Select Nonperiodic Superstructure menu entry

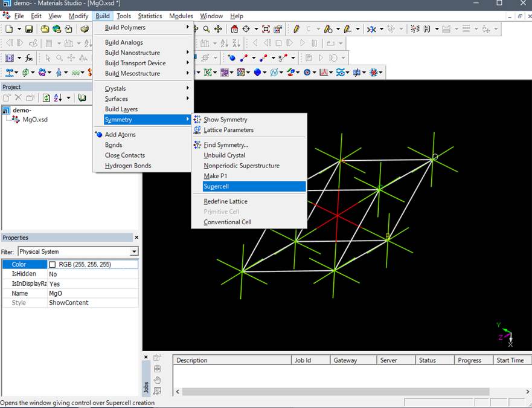(x=242, y=166)
